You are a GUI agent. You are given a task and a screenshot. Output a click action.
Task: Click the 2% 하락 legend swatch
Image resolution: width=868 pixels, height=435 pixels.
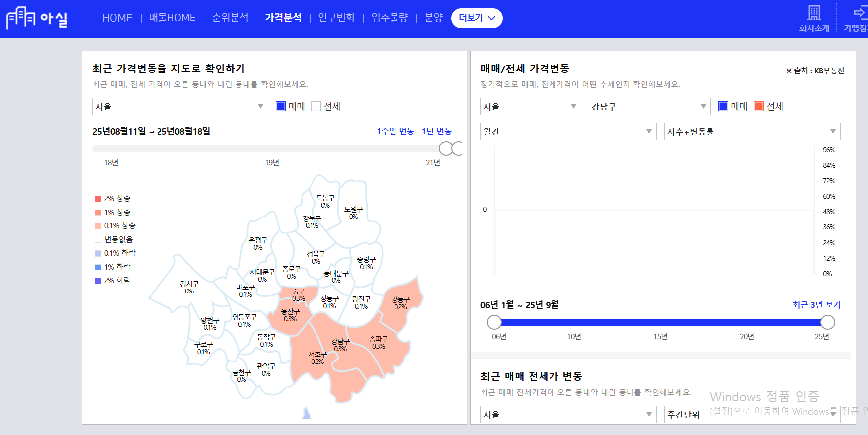point(98,281)
